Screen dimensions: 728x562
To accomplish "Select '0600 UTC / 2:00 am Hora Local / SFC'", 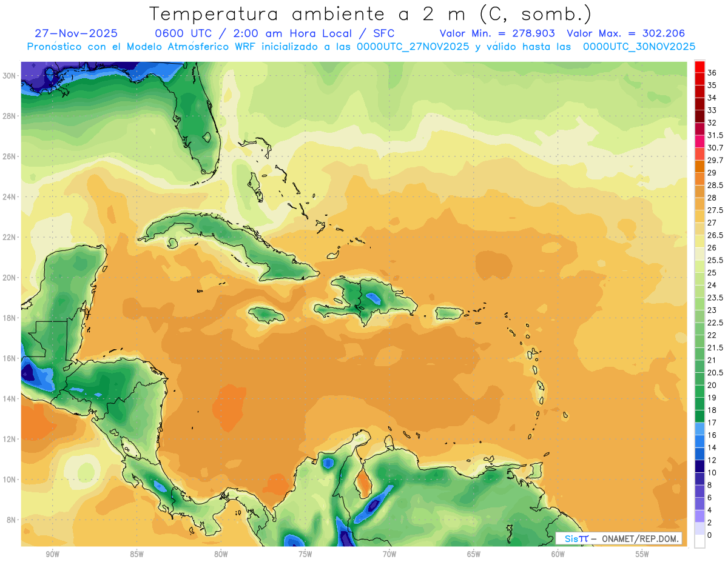I will tap(275, 33).
